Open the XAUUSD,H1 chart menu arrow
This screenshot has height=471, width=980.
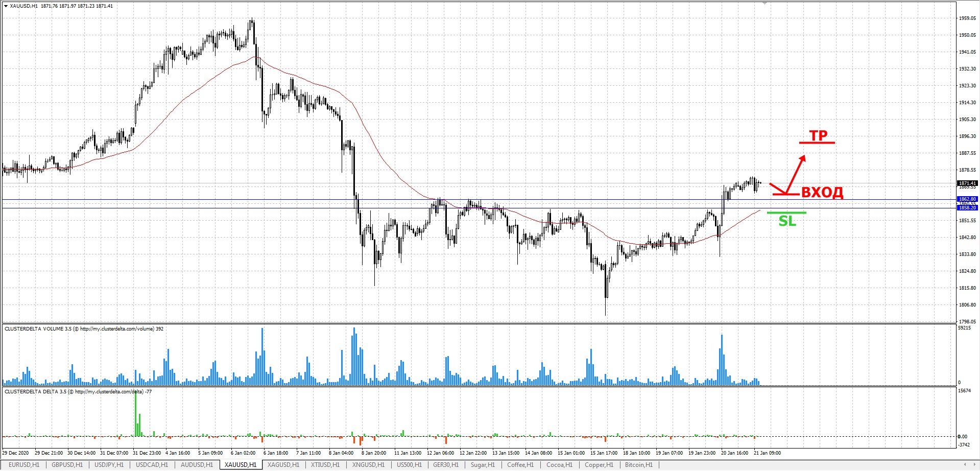6,6
